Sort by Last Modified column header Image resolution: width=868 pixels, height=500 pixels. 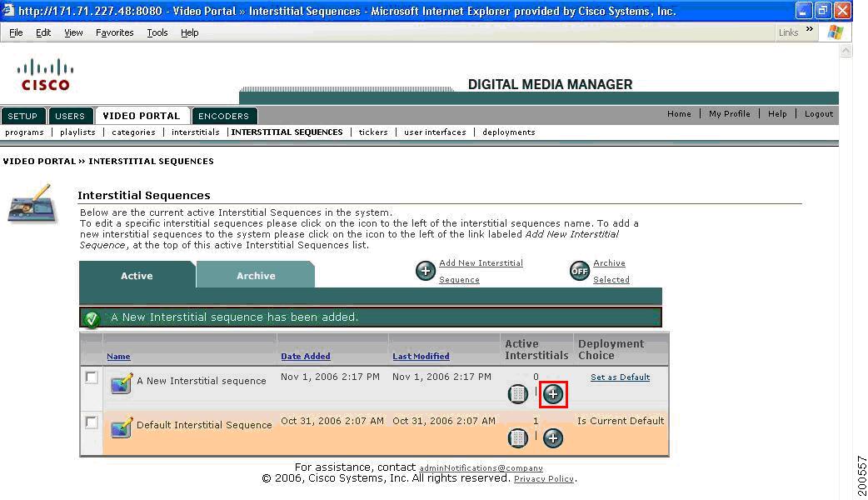(x=421, y=357)
